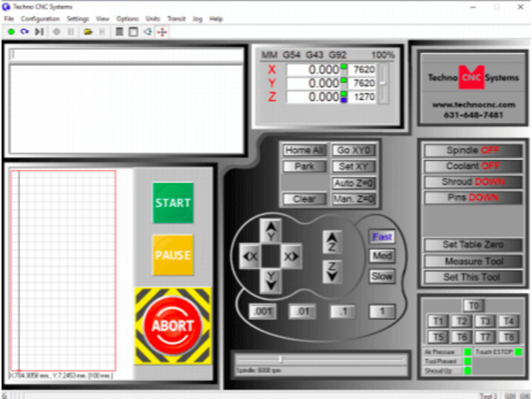Image resolution: width=532 pixels, height=399 pixels.
Task: Click the red crosshair jog toolbar icon
Action: tap(162, 32)
